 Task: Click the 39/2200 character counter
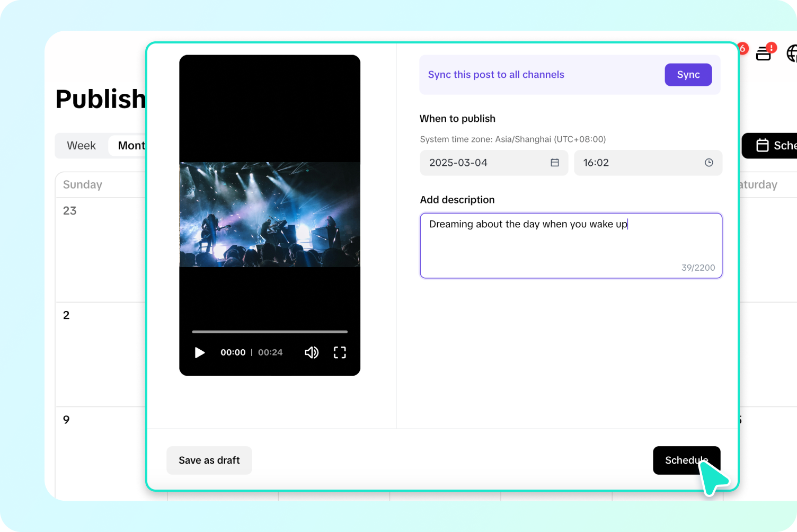[698, 268]
